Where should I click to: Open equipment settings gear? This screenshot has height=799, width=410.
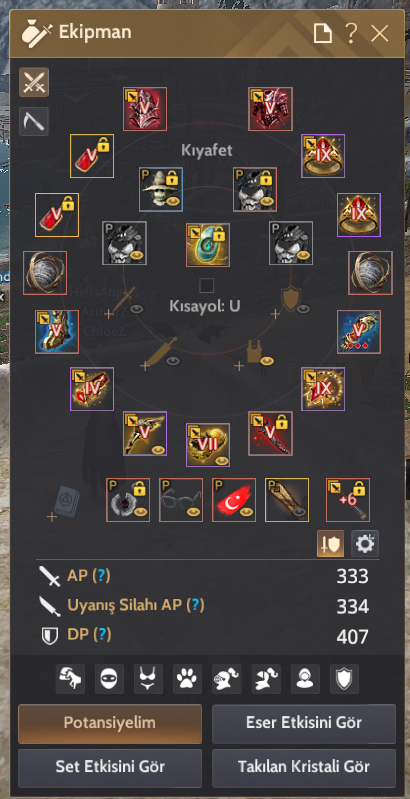click(365, 543)
